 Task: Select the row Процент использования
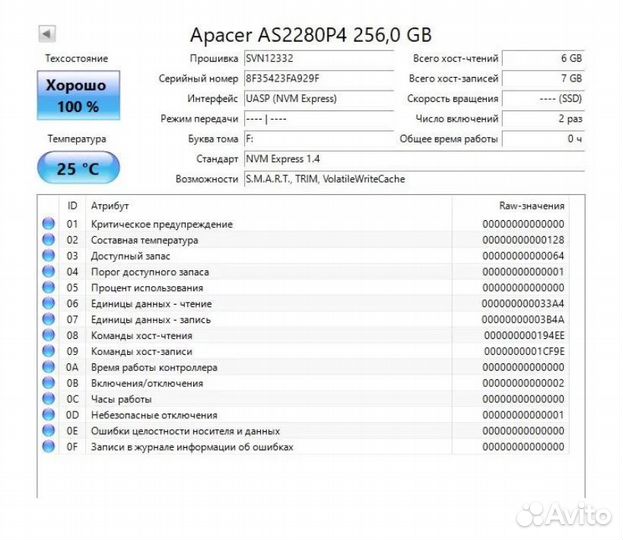pyautogui.click(x=305, y=287)
